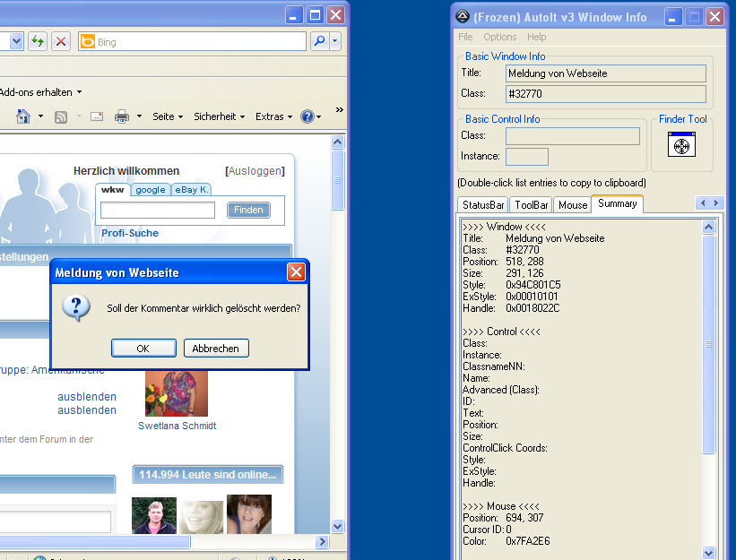Expand the Seite dropdown menu
The image size is (736, 560).
pyautogui.click(x=167, y=116)
